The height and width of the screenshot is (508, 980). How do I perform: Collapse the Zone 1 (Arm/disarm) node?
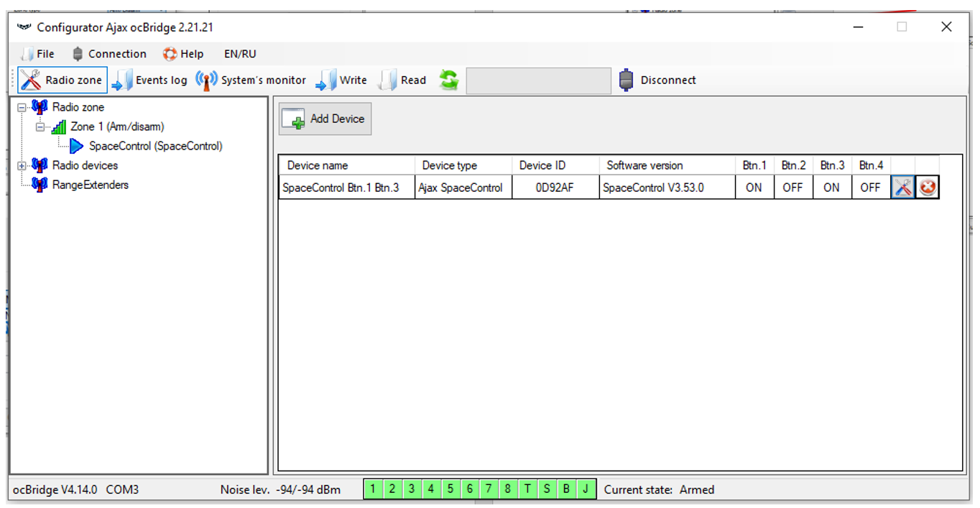pyautogui.click(x=40, y=126)
